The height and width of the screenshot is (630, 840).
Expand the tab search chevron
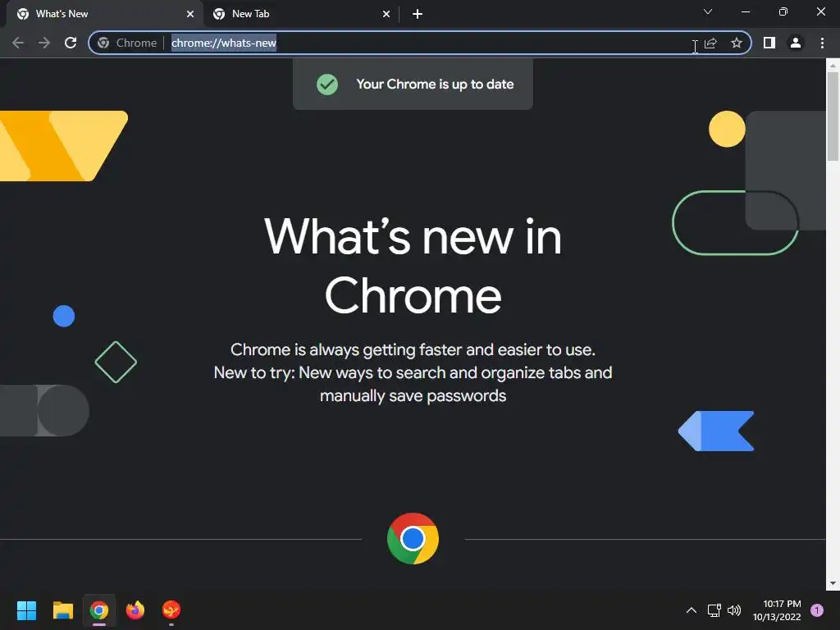(x=708, y=11)
